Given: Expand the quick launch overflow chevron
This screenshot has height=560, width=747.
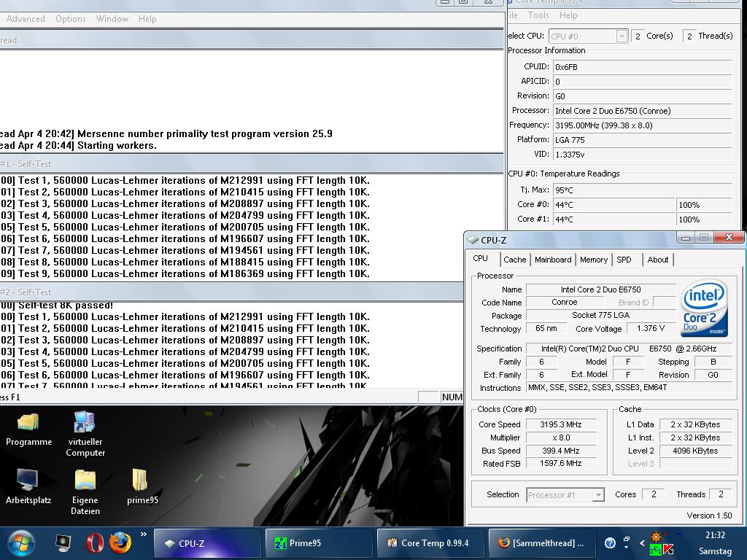Looking at the screenshot, I should tap(144, 534).
